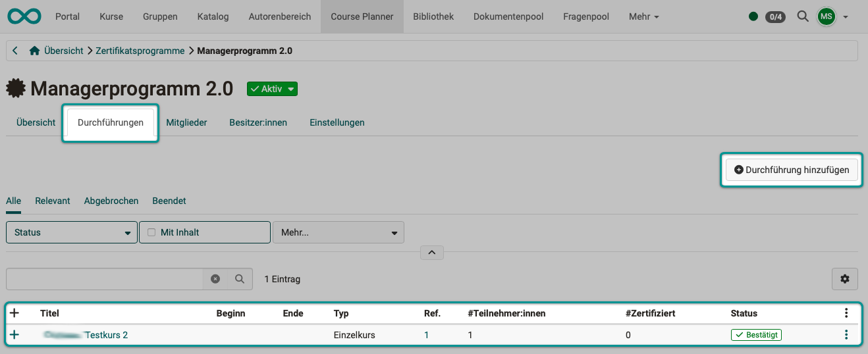Toggle the Mit Inhalt checkbox
The height and width of the screenshot is (354, 868).
click(x=152, y=232)
